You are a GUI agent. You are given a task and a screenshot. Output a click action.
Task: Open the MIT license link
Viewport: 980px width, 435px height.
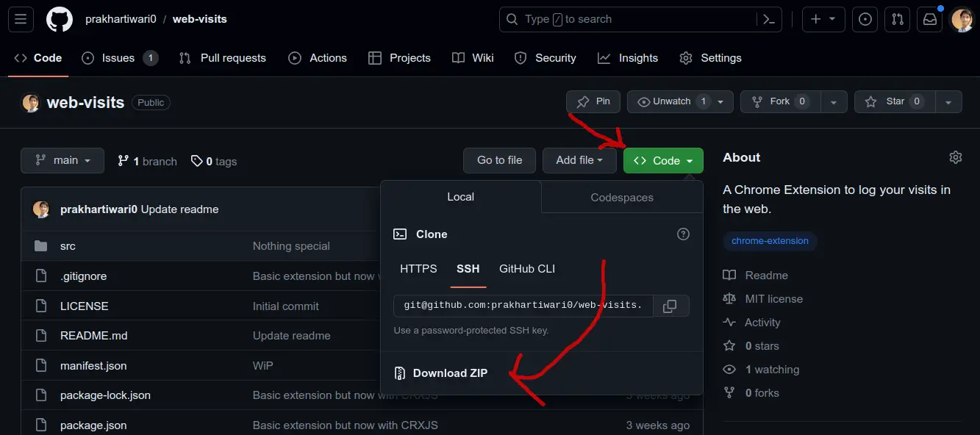click(763, 299)
